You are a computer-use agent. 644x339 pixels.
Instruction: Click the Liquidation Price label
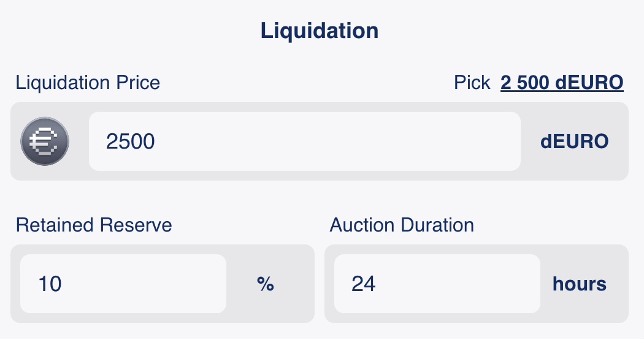[88, 82]
